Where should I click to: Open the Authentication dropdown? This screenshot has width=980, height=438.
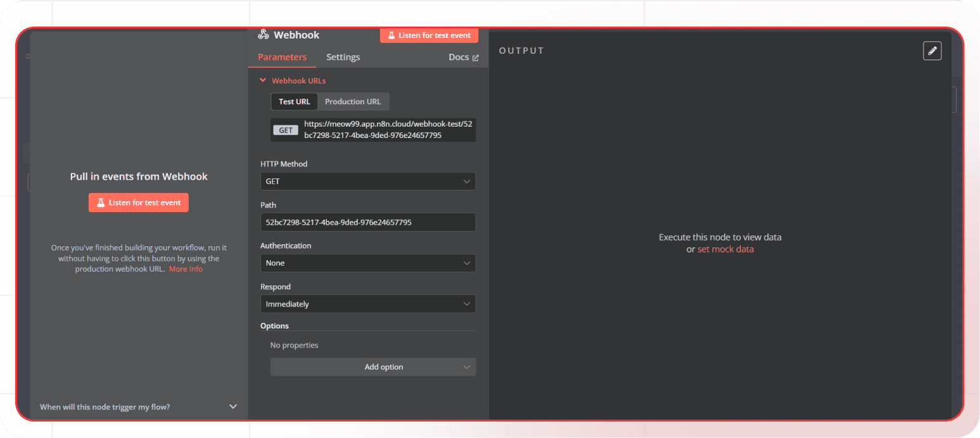[367, 263]
